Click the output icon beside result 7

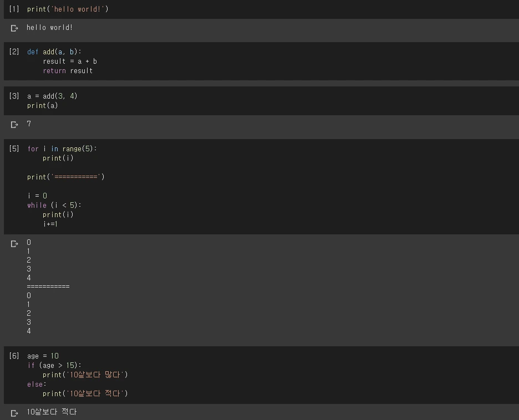tap(14, 125)
